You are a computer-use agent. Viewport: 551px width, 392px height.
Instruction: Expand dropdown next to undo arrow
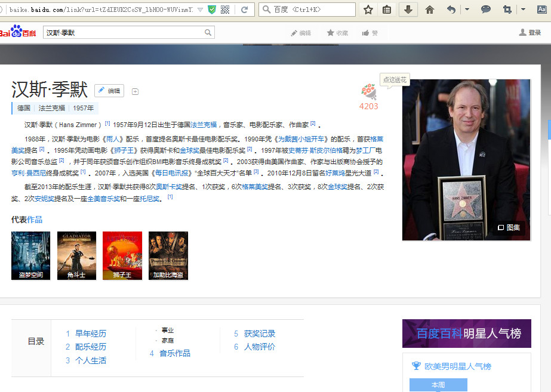coord(467,10)
